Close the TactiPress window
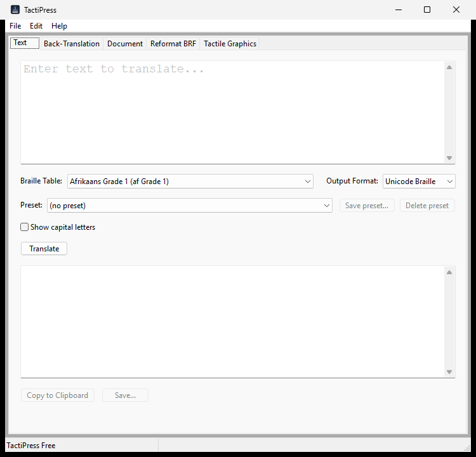This screenshot has width=476, height=457. (456, 10)
